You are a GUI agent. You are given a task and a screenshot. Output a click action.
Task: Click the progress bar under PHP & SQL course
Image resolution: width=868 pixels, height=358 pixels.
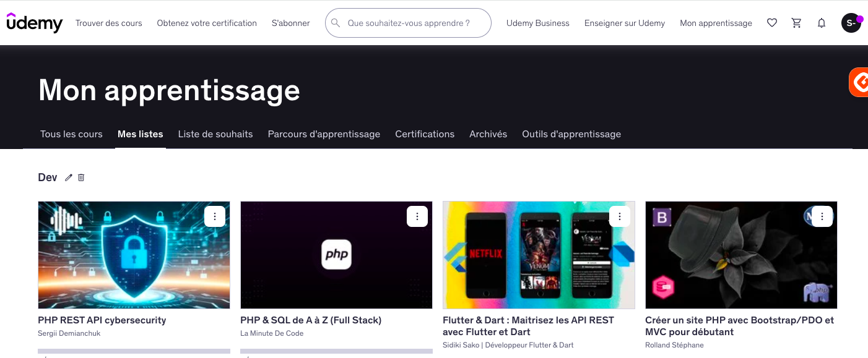coord(336,352)
